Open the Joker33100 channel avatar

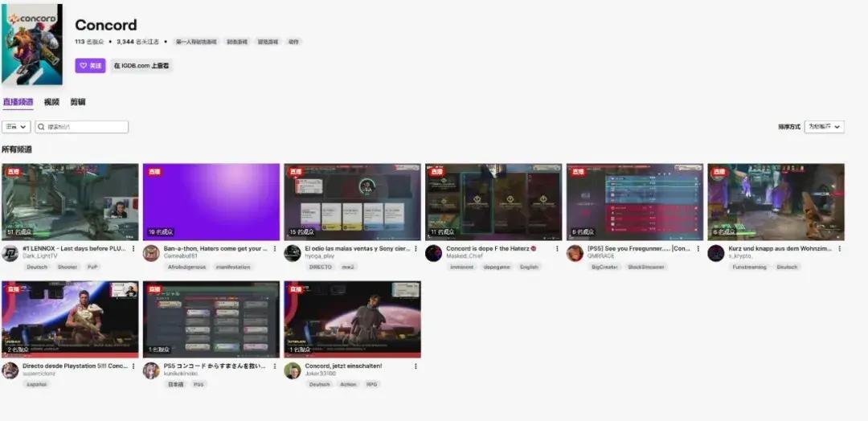pyautogui.click(x=293, y=371)
